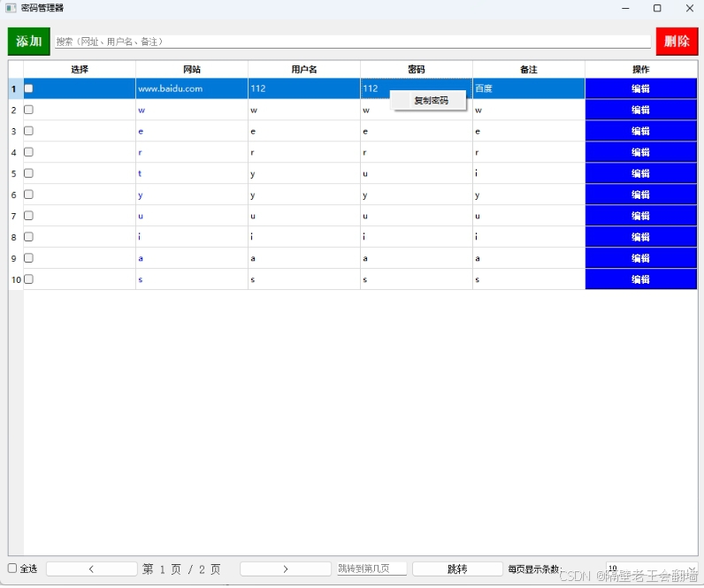Select the password cell 'u' in row 5
Image resolution: width=704 pixels, height=588 pixels.
417,173
